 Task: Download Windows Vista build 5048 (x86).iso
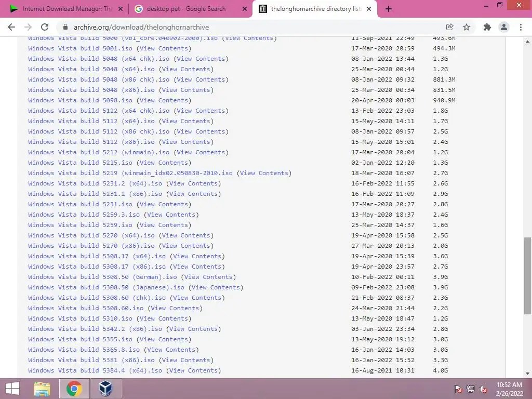tap(91, 90)
